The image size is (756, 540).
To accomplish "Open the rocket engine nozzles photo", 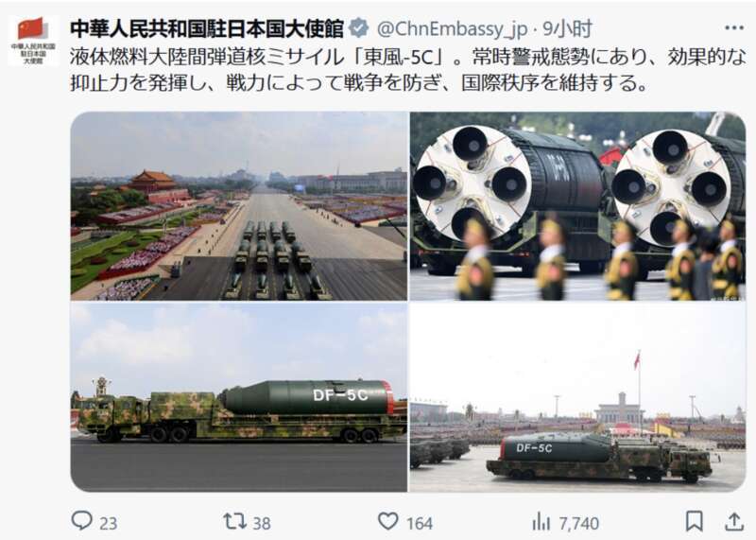I will (577, 206).
